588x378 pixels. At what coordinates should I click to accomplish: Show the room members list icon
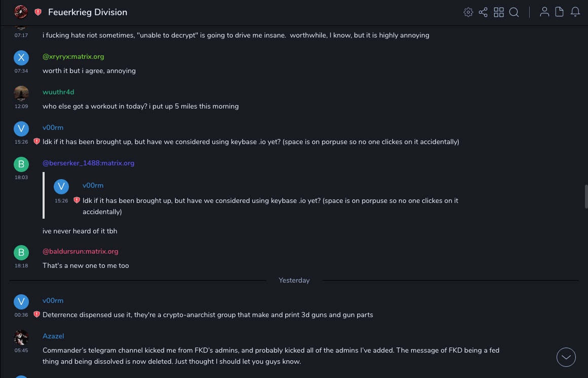[x=544, y=12]
